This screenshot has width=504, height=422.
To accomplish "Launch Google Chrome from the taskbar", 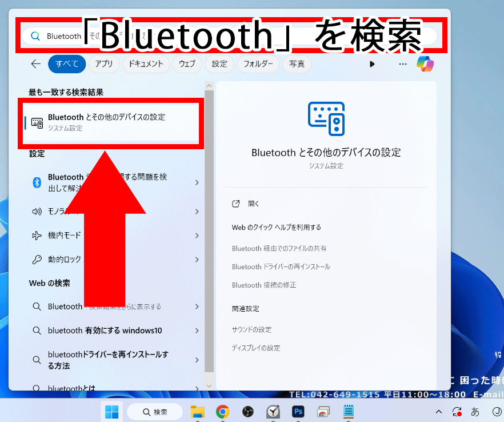I will pos(222,412).
